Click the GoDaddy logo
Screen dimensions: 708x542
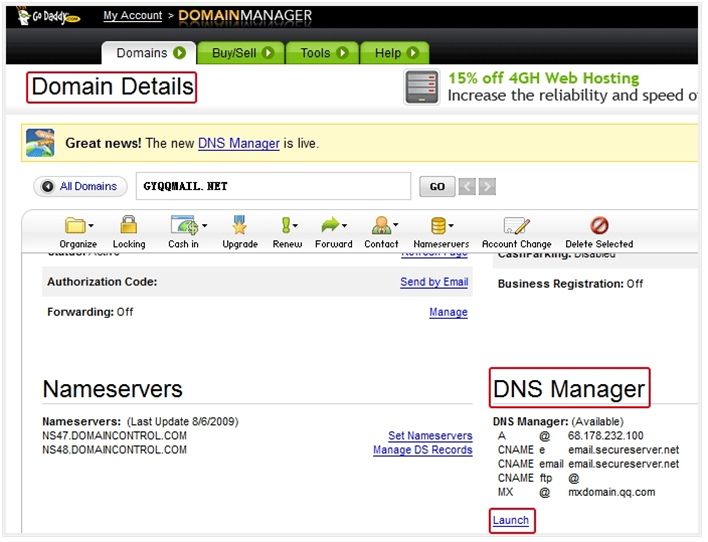coord(48,16)
